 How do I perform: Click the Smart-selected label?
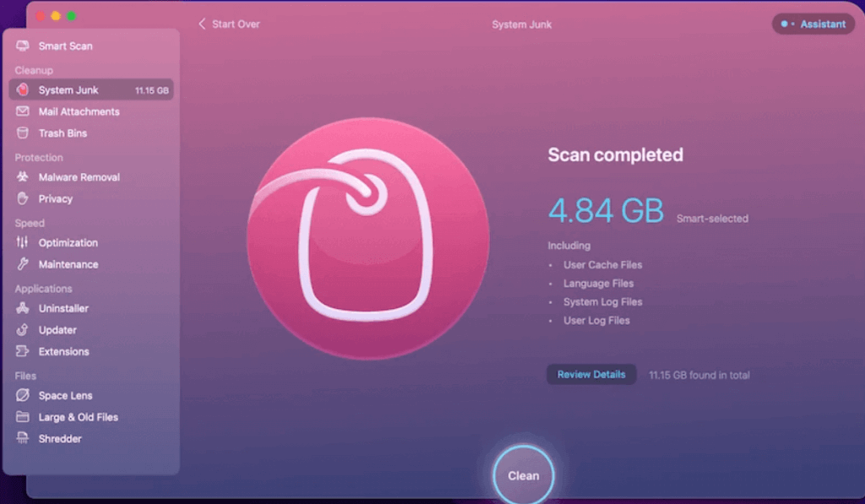coord(712,219)
